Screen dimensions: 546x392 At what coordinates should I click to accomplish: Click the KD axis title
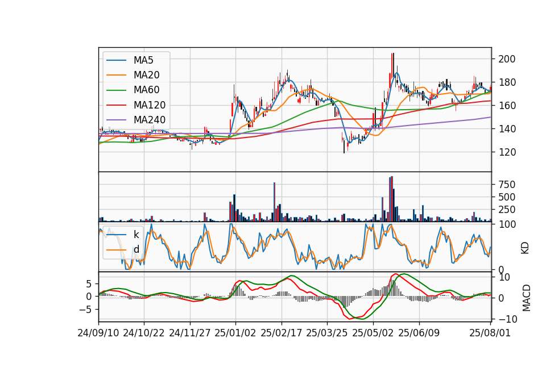(x=525, y=248)
